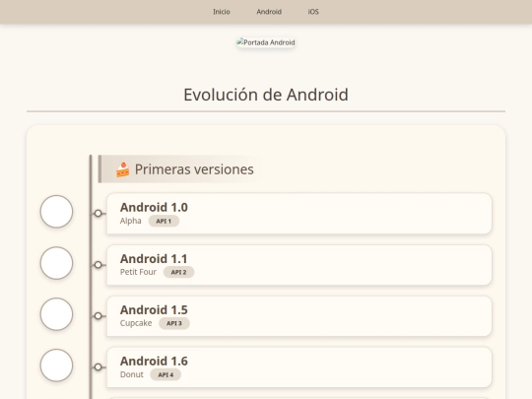This screenshot has width=532, height=399.
Task: Click the API 2 badge
Action: pos(178,272)
